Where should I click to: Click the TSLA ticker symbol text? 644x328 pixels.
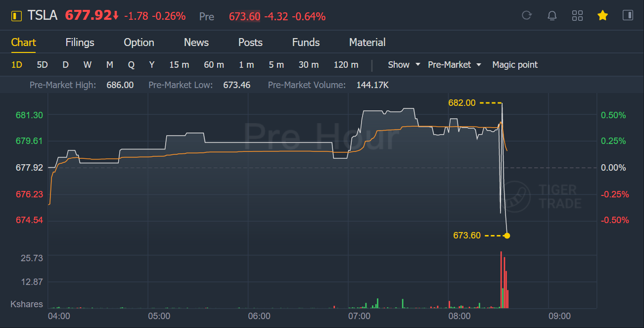click(x=43, y=16)
